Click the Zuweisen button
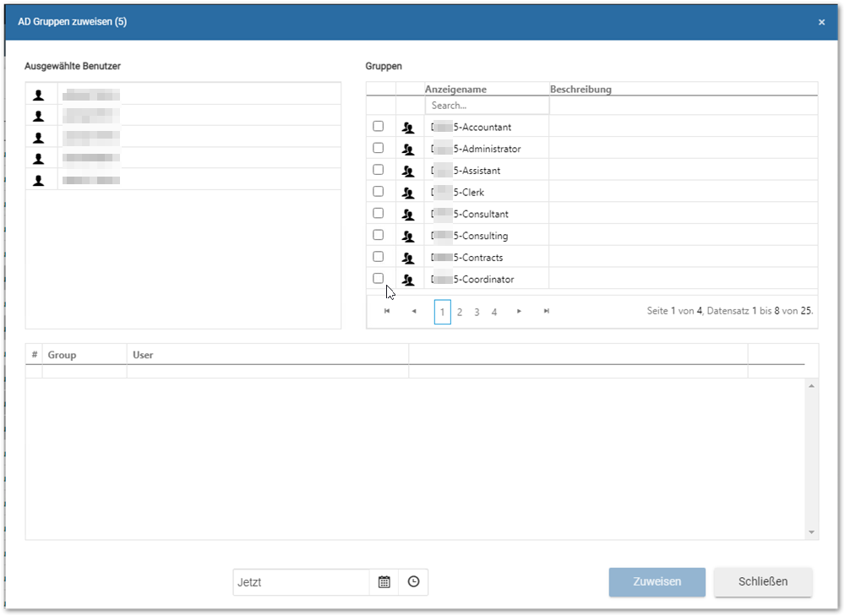This screenshot has width=845, height=616. (657, 582)
